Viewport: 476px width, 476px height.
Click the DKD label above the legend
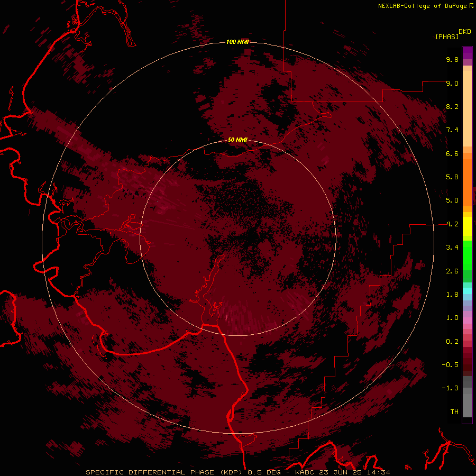pos(465,32)
